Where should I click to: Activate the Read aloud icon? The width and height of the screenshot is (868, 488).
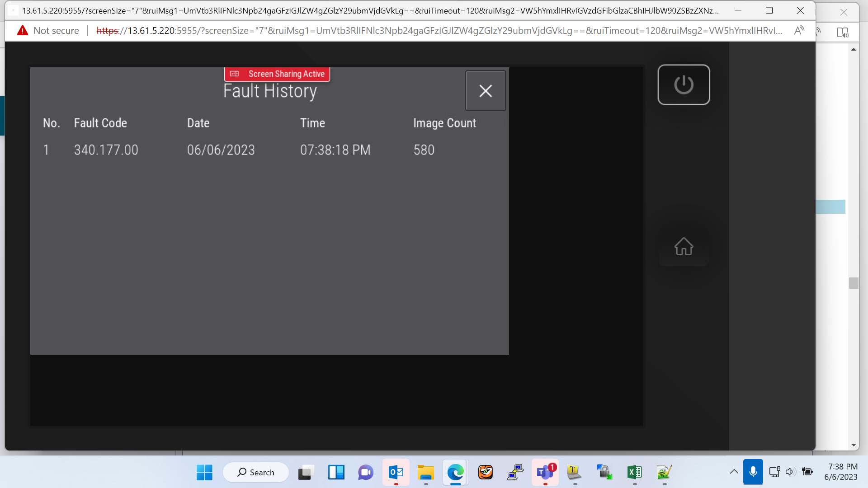click(799, 31)
